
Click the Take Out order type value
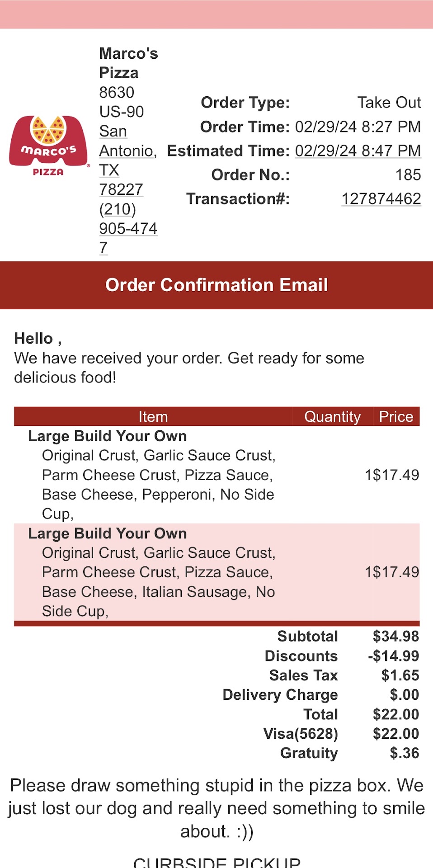(x=389, y=103)
